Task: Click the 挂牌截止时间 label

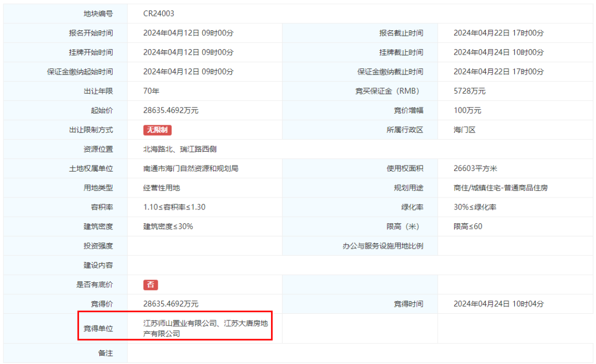Action: point(401,52)
